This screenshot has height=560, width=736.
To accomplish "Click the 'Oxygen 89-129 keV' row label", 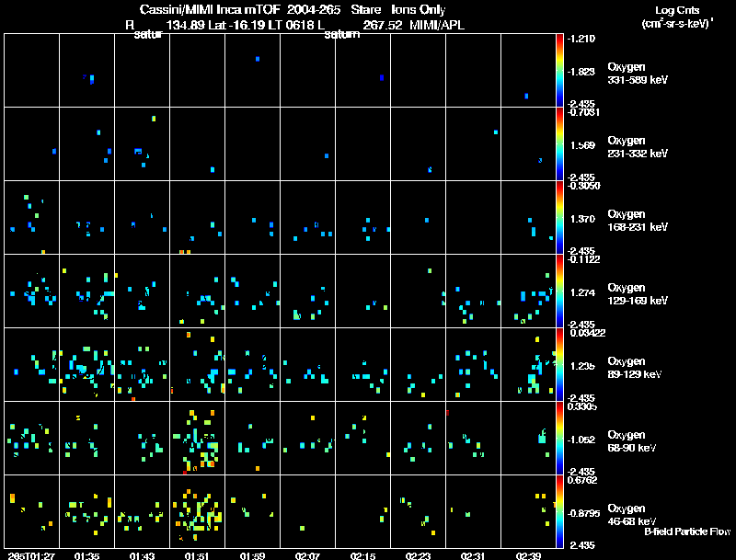I will point(635,367).
